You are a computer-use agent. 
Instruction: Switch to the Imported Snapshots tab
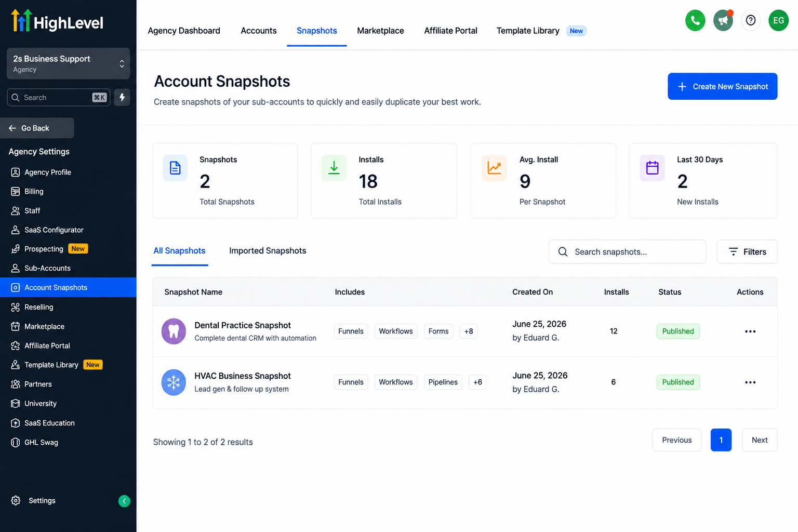pyautogui.click(x=268, y=251)
